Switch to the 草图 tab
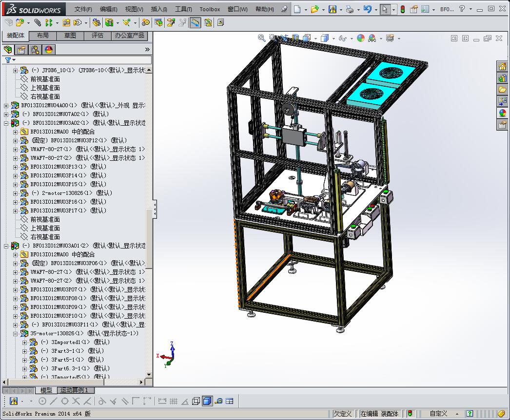This screenshot has width=510, height=420. 70,36
